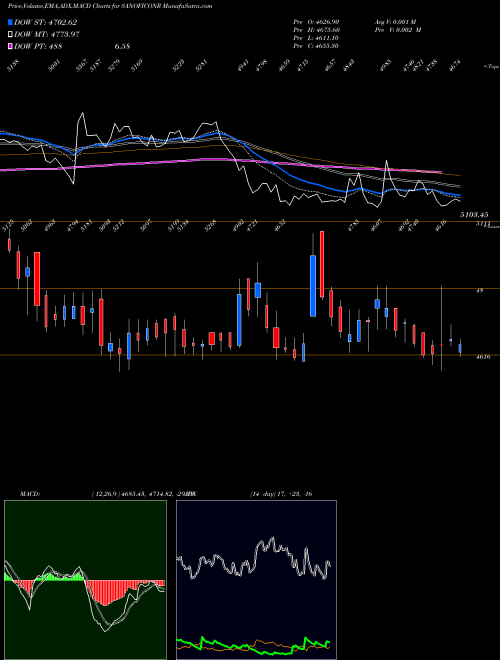Click the Pre C: 4655.30 value
This screenshot has width=500, height=660.
tap(316, 45)
